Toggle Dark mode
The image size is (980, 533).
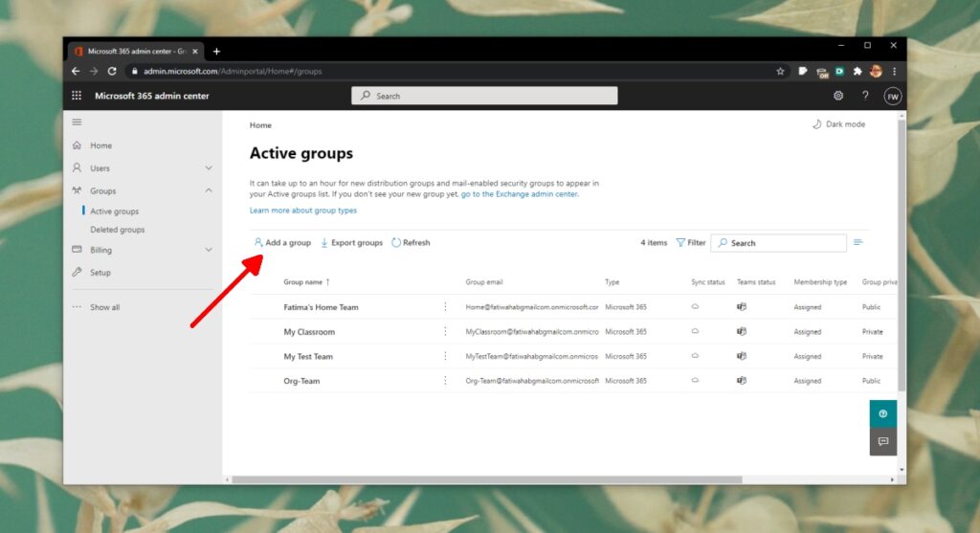pos(838,124)
